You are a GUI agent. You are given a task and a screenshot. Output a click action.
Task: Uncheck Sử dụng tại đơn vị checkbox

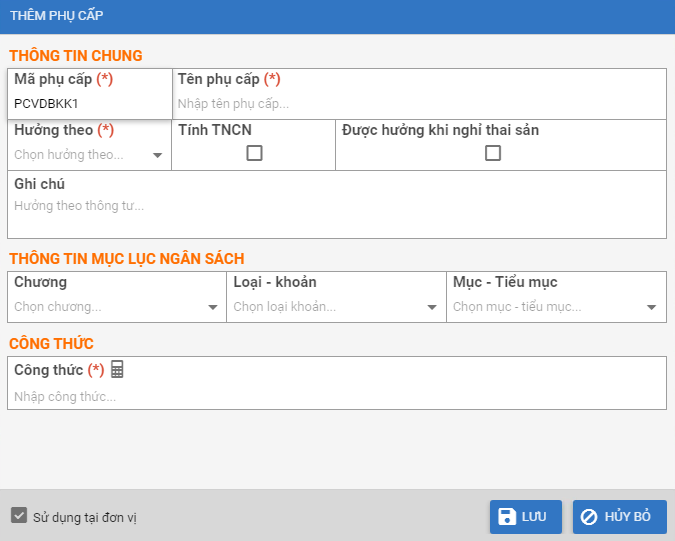[18, 516]
